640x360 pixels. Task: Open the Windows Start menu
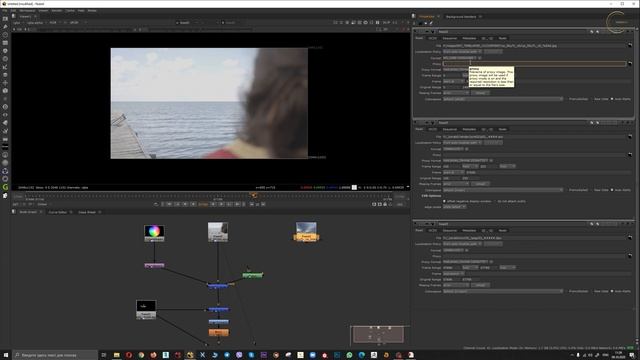point(6,356)
